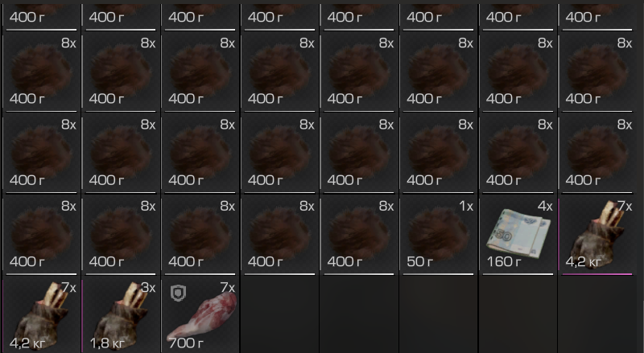Click the empty slot right of the raw meat
644x353 pixels.
pyautogui.click(x=279, y=315)
